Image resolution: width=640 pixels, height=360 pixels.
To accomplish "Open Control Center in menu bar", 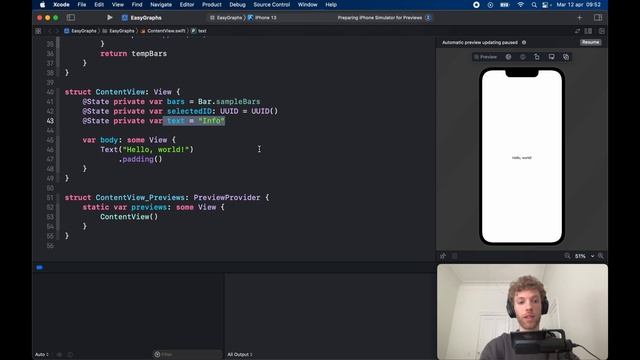I will [546, 5].
